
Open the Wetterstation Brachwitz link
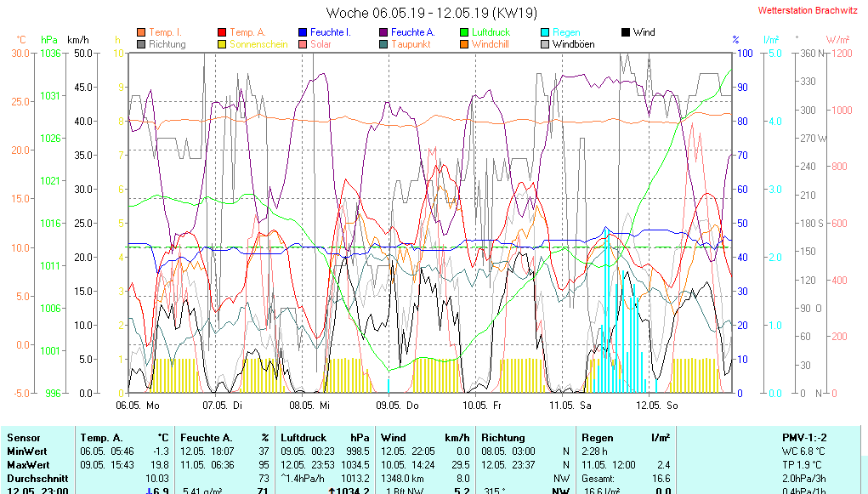[806, 11]
